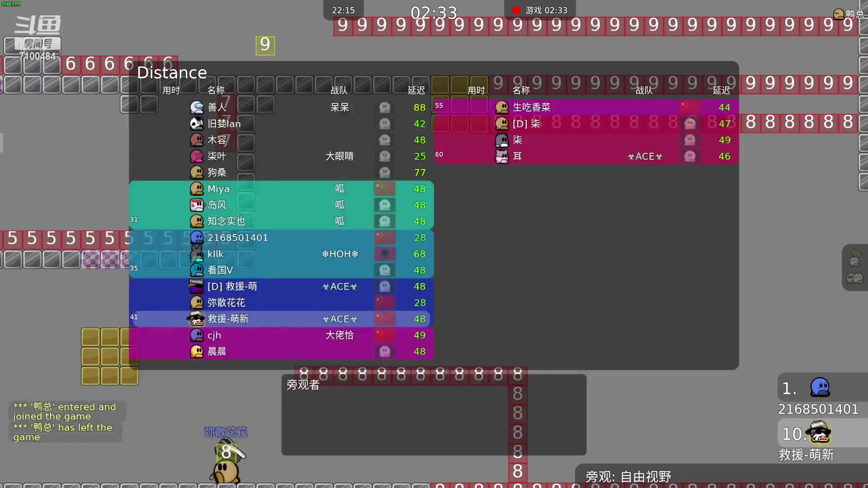This screenshot has width=868, height=488.
Task: Click the grey cat avatar beside 柒
Action: click(x=502, y=140)
